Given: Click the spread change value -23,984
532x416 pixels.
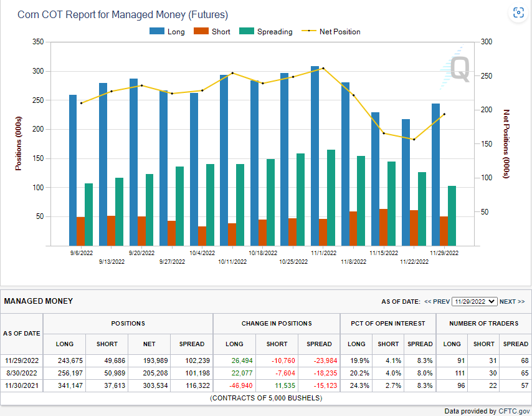Looking at the screenshot, I should coord(325,360).
